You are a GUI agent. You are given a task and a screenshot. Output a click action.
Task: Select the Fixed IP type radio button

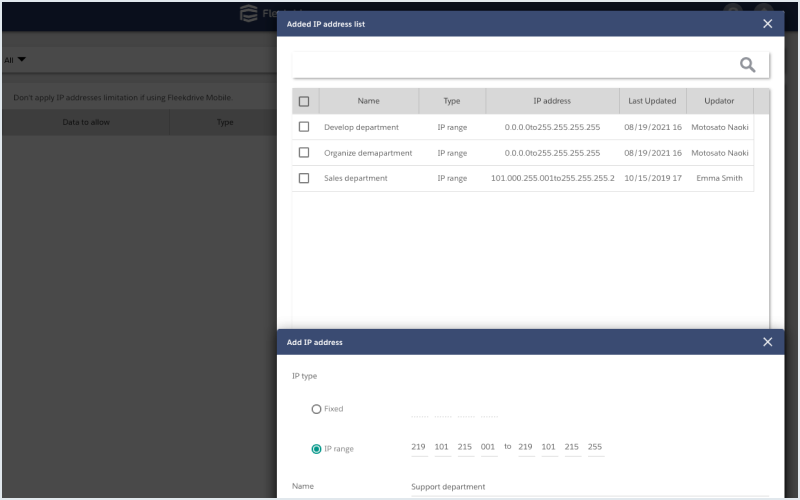[316, 409]
